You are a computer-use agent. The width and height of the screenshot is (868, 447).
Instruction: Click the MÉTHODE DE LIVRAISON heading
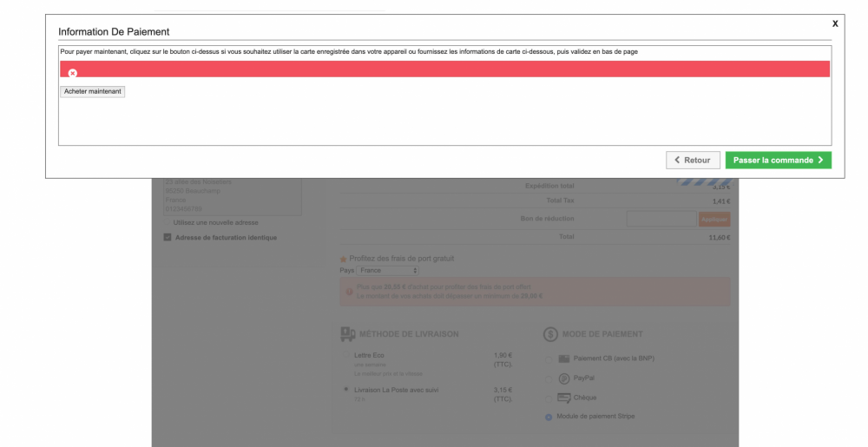pyautogui.click(x=409, y=334)
